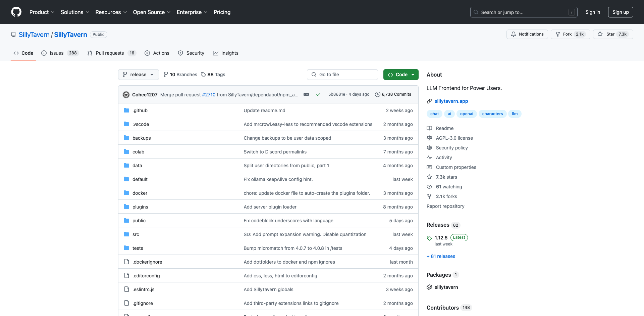Open the release branch selector dropdown
Viewport: 644px width, 316px height.
pyautogui.click(x=138, y=75)
